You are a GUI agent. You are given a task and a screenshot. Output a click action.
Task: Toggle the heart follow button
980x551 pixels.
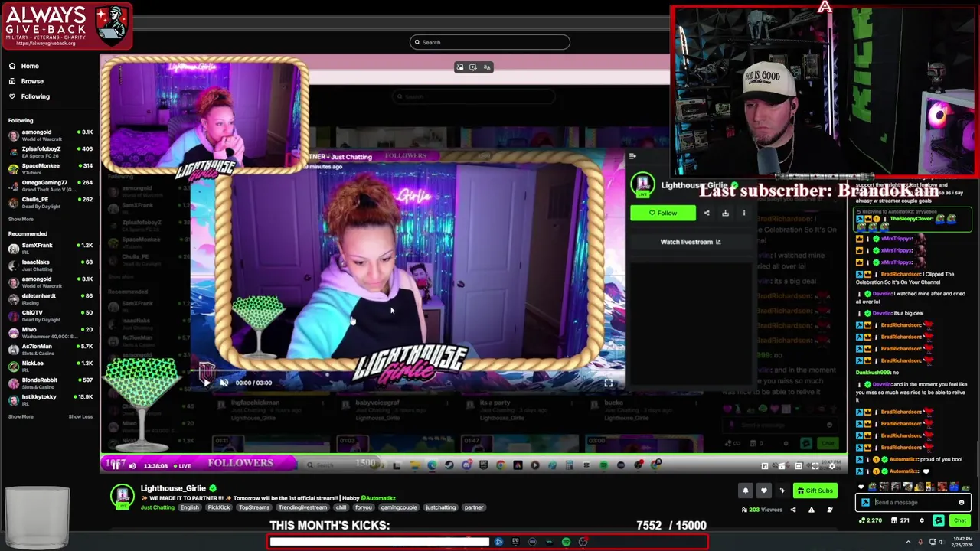[763, 491]
